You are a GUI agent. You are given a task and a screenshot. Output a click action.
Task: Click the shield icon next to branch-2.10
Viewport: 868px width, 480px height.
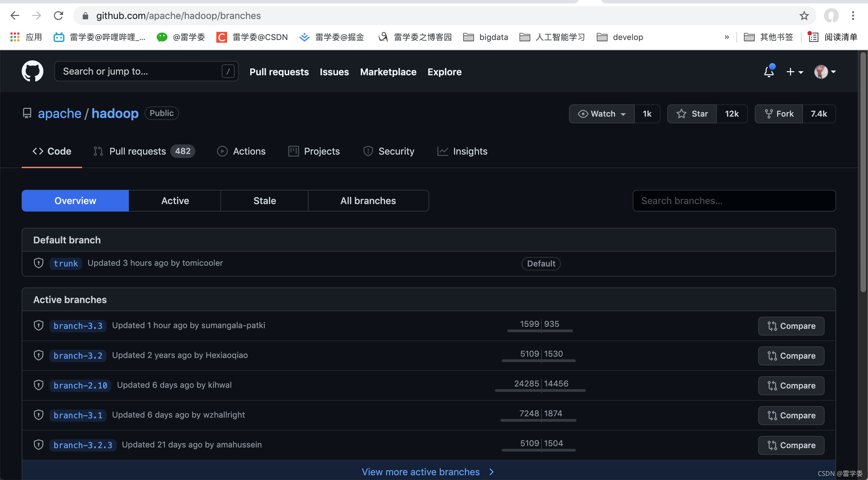pyautogui.click(x=39, y=385)
